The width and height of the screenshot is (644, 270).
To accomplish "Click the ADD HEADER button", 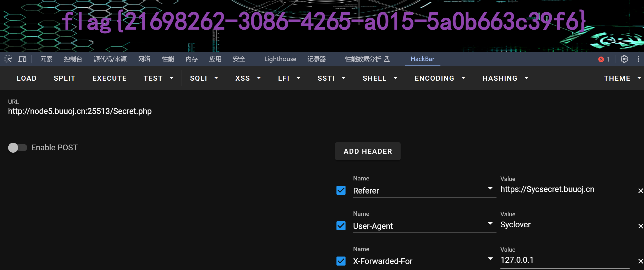I will [368, 151].
